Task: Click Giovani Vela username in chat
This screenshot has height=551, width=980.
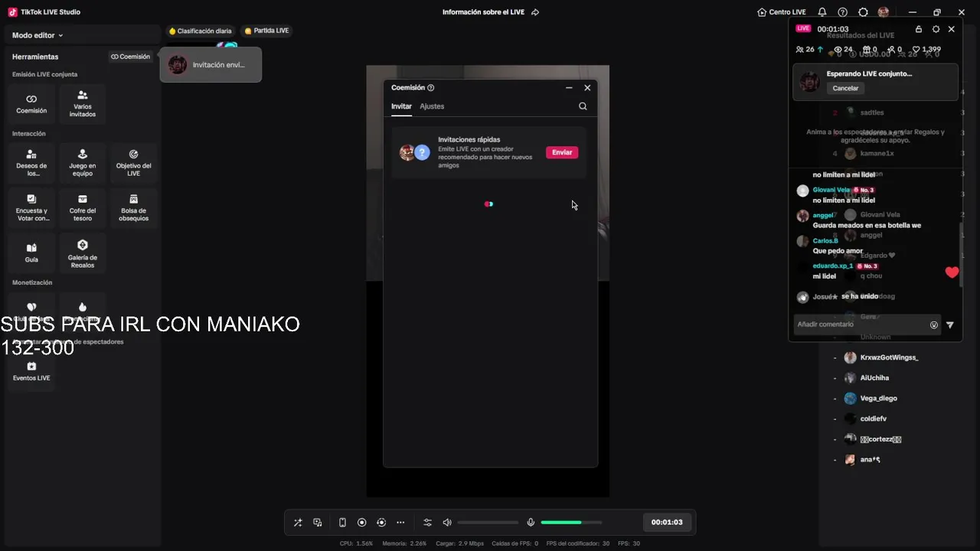Action: click(831, 190)
